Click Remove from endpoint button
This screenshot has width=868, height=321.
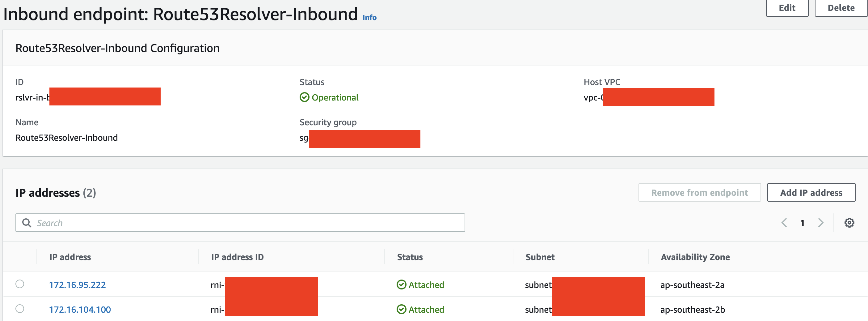click(x=700, y=193)
